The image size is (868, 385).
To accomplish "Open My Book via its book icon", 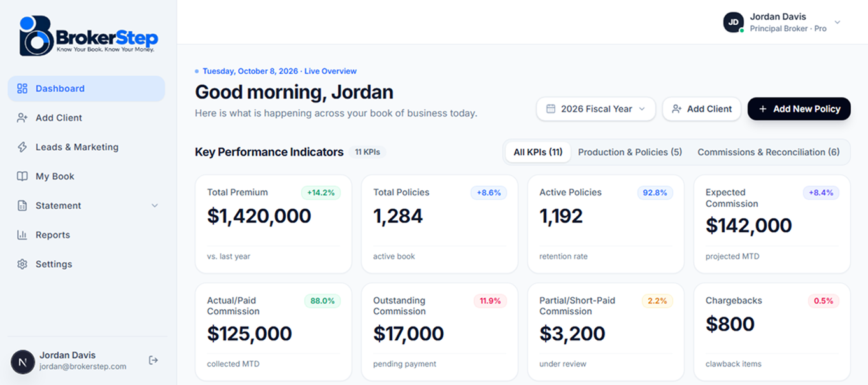I will pos(22,176).
